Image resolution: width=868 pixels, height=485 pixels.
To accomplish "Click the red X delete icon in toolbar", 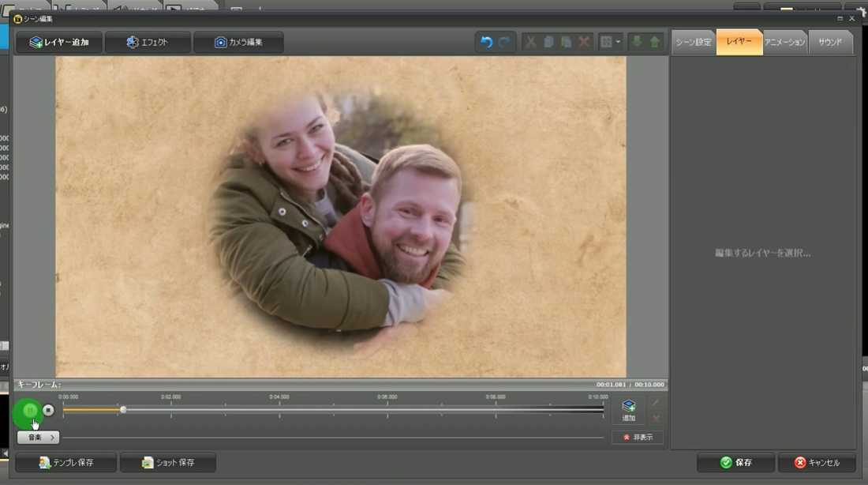I will click(584, 43).
